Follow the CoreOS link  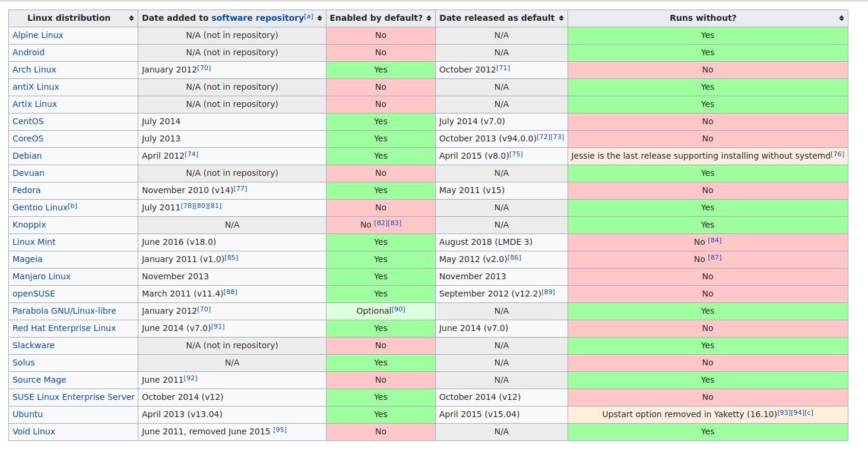pyautogui.click(x=28, y=138)
